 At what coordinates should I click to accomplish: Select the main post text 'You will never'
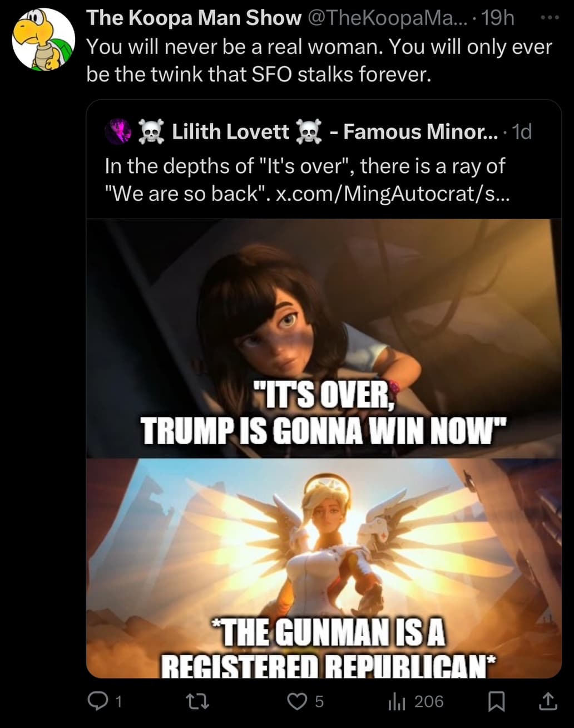(319, 60)
